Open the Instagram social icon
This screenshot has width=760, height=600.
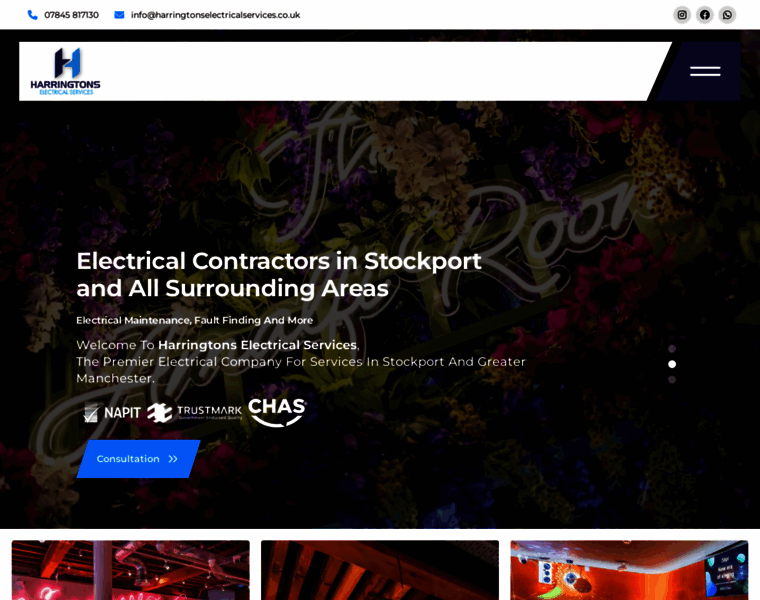681,15
